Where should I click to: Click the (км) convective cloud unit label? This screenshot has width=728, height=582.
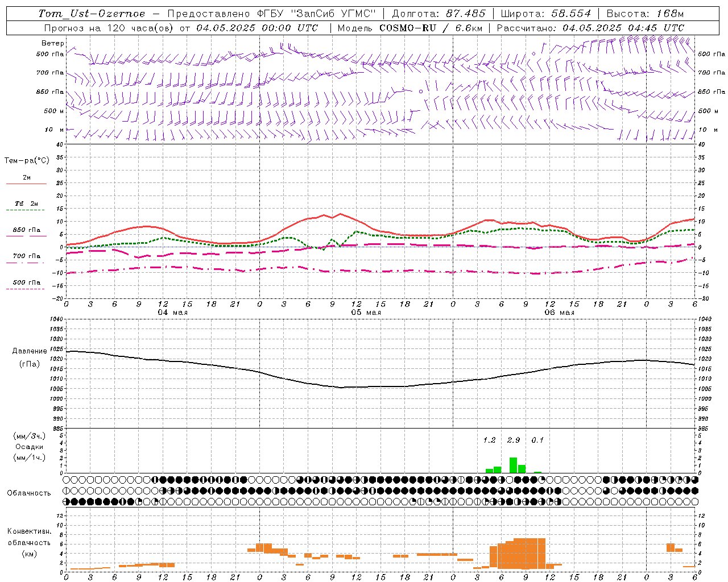30,554
